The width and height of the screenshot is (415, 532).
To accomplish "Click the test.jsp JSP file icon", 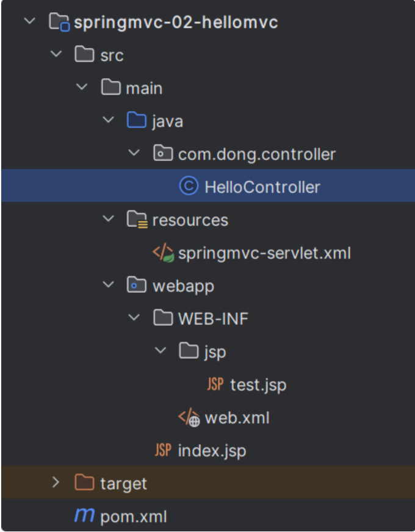I will (215, 384).
